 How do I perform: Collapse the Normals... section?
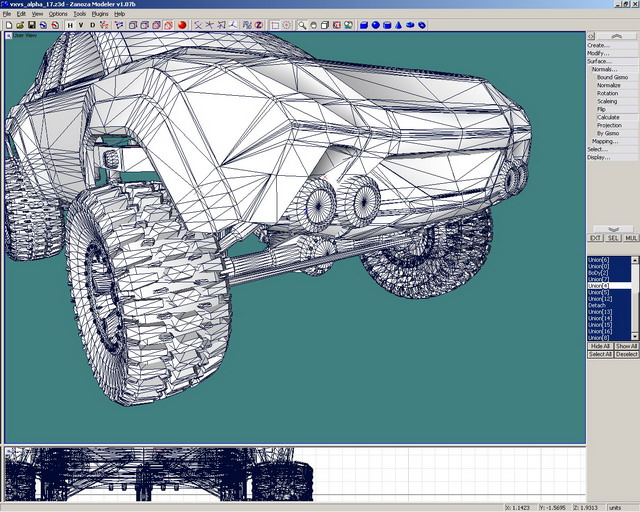point(604,69)
